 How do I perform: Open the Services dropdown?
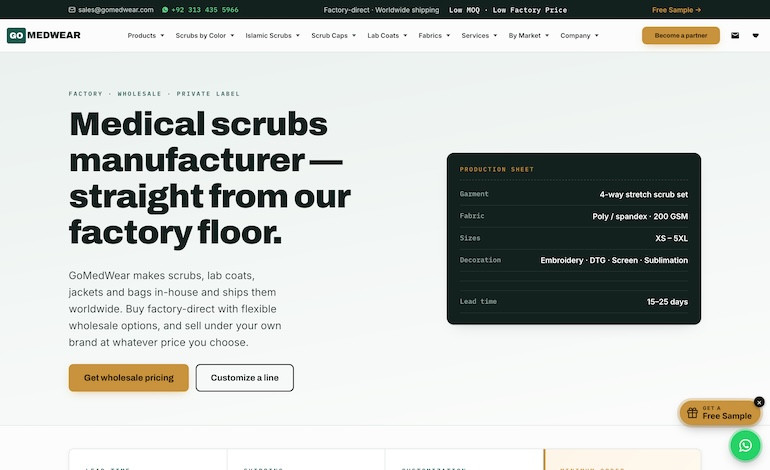(x=479, y=35)
